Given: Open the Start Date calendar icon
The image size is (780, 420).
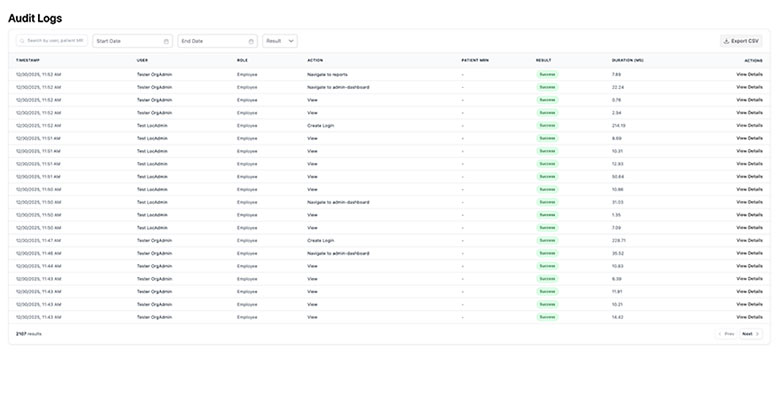Looking at the screenshot, I should [166, 41].
